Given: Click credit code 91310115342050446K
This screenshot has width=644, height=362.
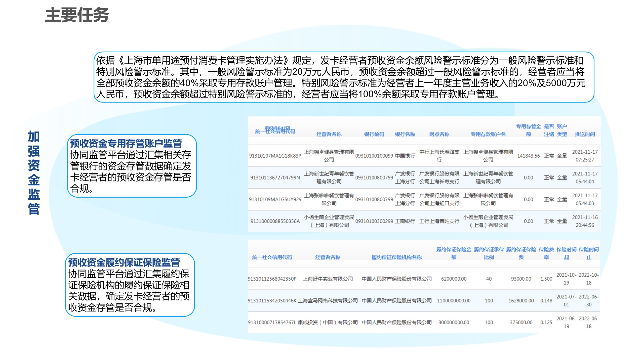Looking at the screenshot, I should (x=272, y=301).
